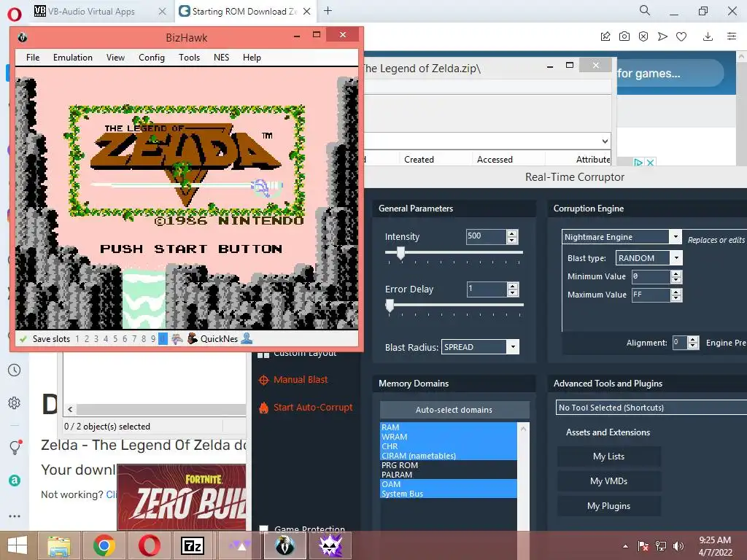
Task: Toggle RAM in the Memory Domains list
Action: click(449, 427)
